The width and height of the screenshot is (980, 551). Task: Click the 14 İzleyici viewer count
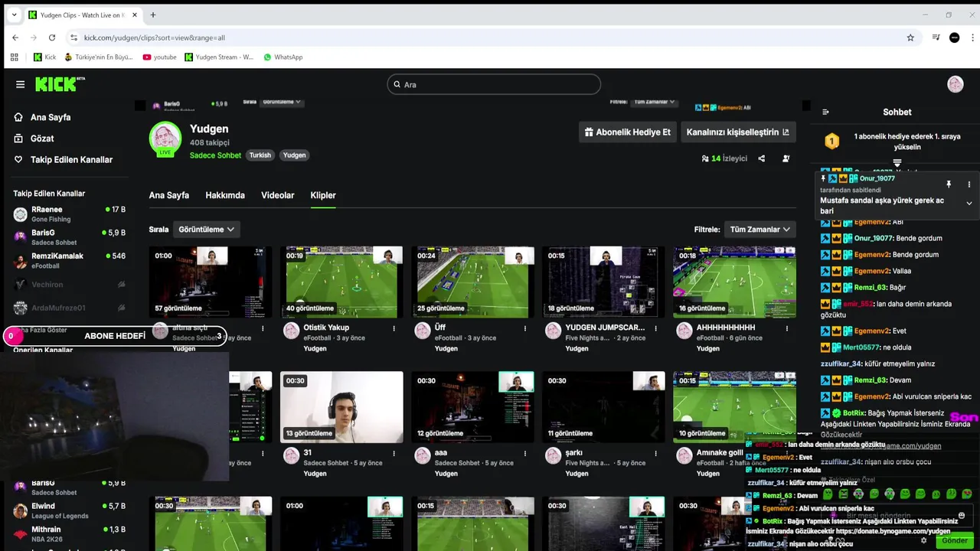tap(724, 158)
